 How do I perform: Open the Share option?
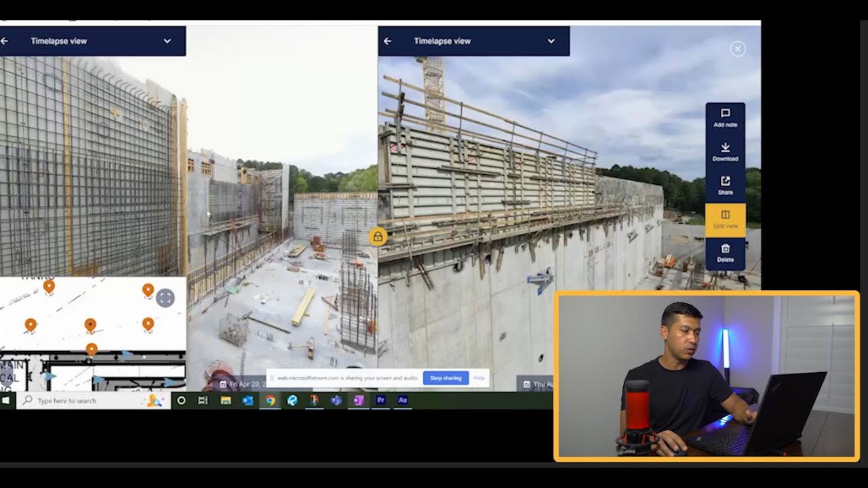(x=725, y=186)
